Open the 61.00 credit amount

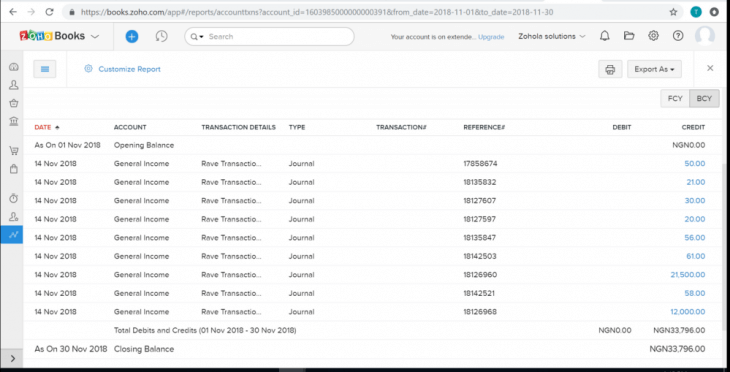coord(696,256)
